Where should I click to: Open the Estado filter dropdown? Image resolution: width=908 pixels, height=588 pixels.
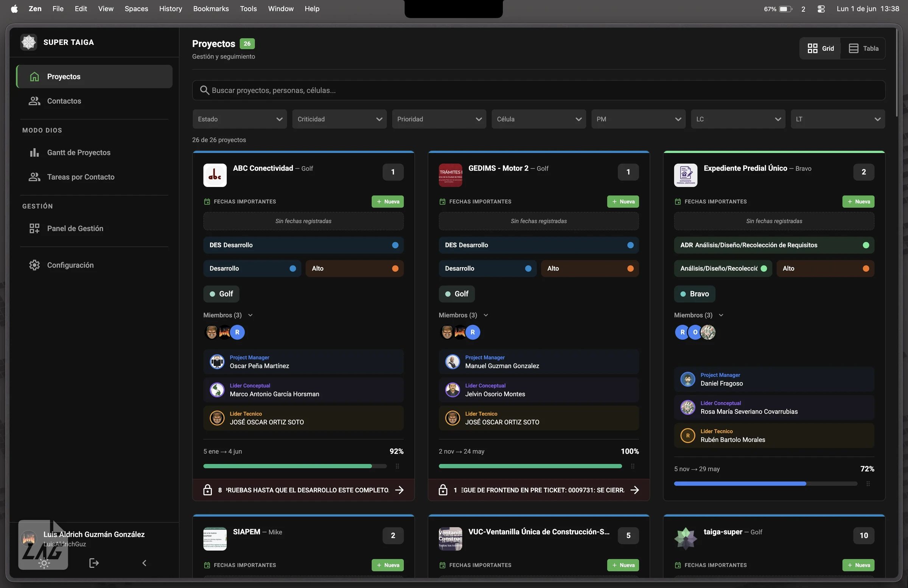pos(239,119)
